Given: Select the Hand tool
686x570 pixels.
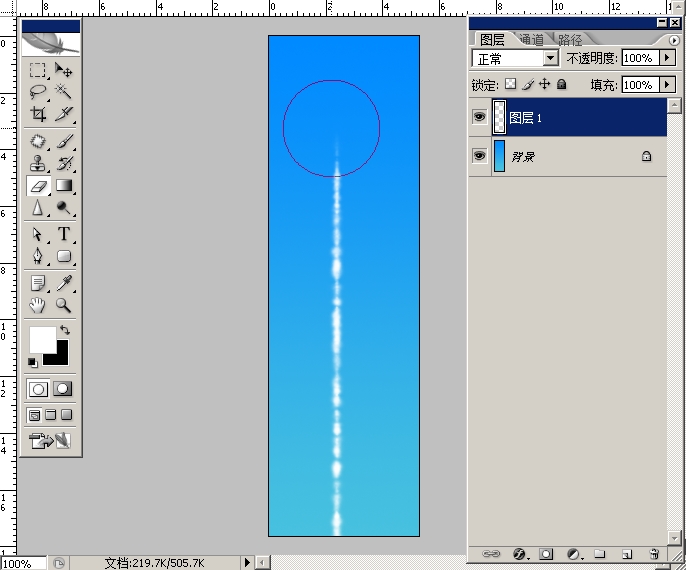Looking at the screenshot, I should coord(38,305).
